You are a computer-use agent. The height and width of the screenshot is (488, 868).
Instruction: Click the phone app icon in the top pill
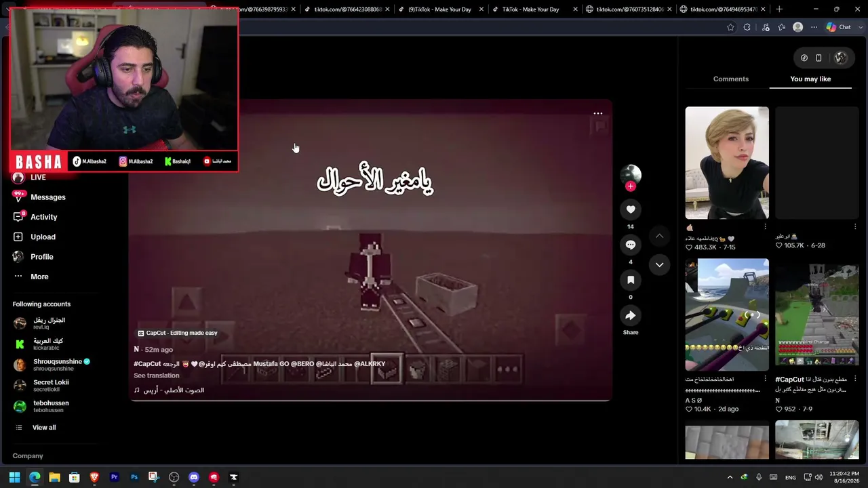818,58
